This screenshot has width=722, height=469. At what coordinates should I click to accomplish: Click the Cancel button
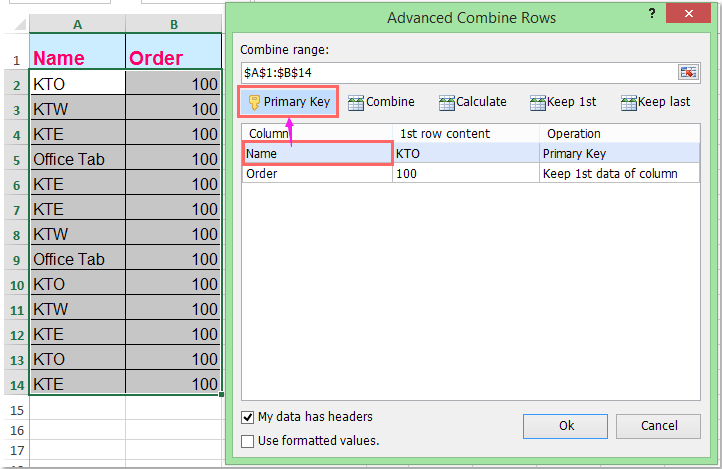pyautogui.click(x=658, y=426)
